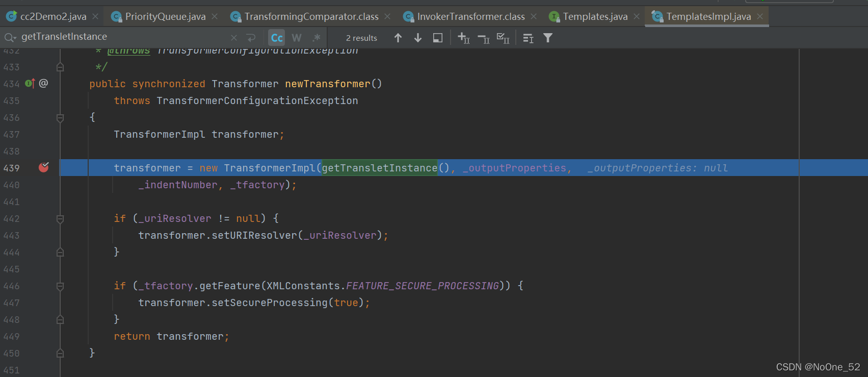Image resolution: width=868 pixels, height=377 pixels.
Task: Click method end fold marker line 450
Action: pyautogui.click(x=60, y=353)
